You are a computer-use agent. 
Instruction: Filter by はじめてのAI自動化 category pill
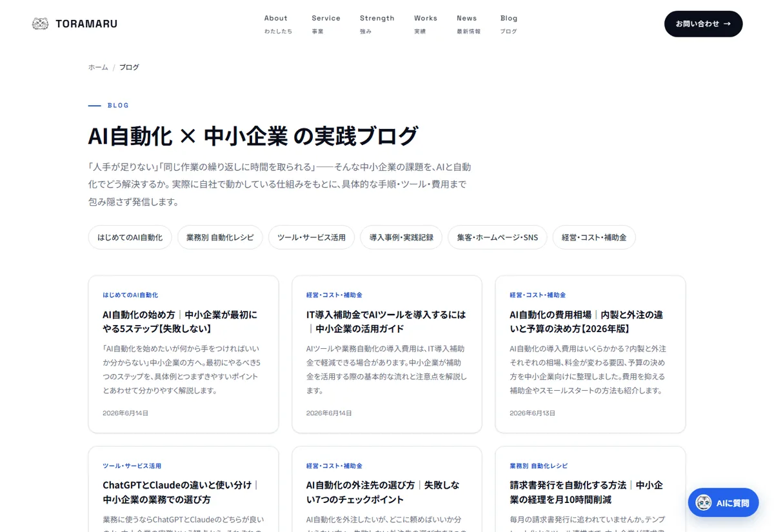click(130, 237)
